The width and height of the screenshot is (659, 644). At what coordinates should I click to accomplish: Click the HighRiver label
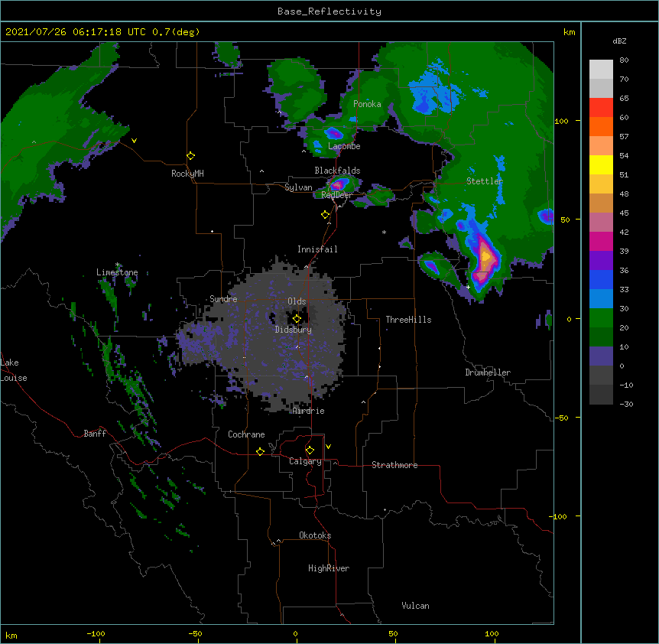coord(329,568)
